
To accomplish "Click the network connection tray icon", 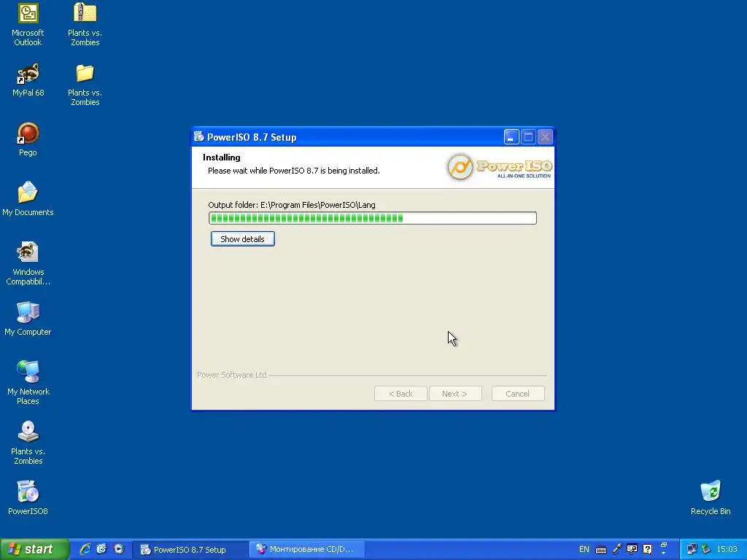I will click(692, 549).
